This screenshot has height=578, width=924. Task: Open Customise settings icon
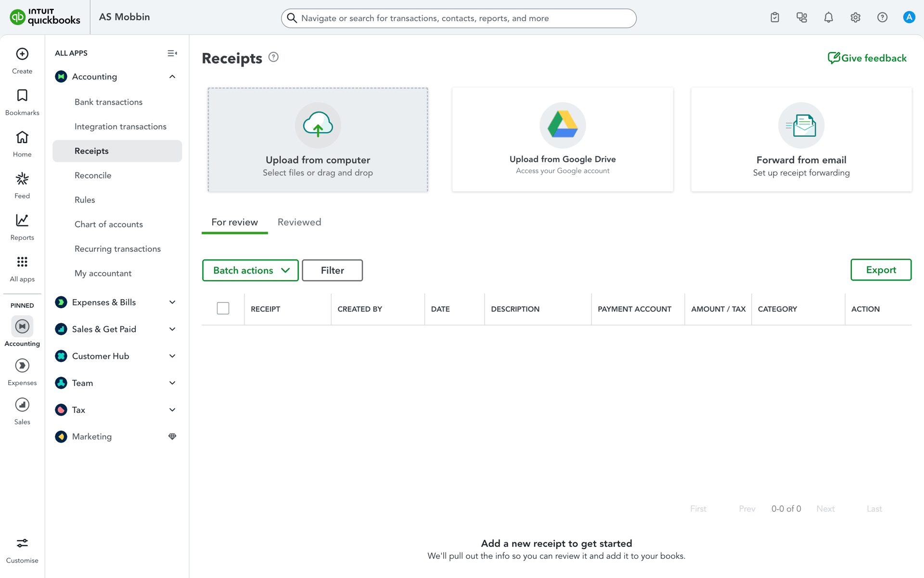(x=22, y=543)
